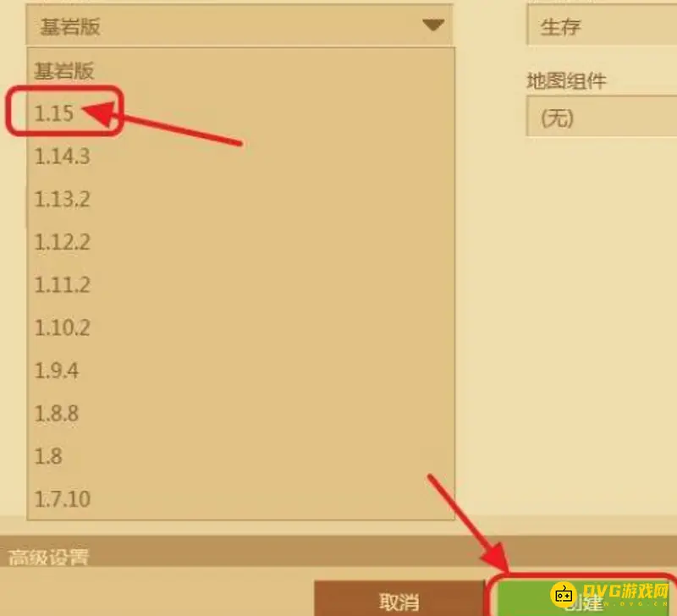
Task: Choose version 1.9.4 from the list
Action: tap(240, 371)
